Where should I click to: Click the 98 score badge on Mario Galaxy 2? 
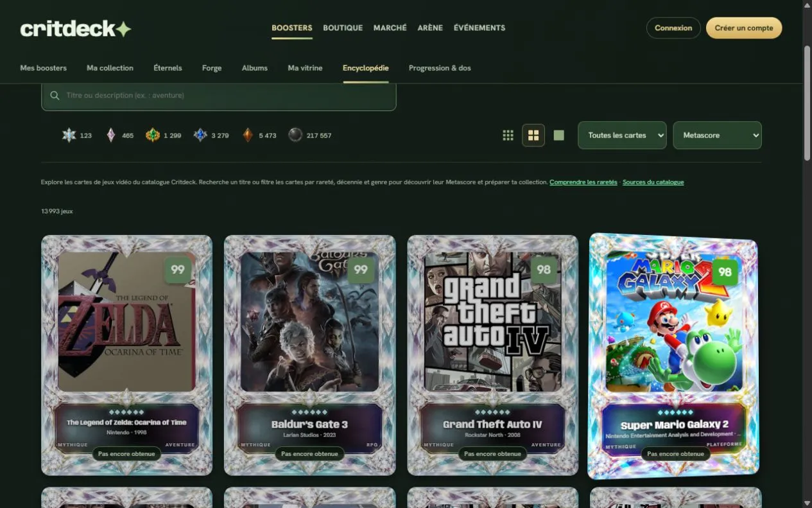[725, 272]
